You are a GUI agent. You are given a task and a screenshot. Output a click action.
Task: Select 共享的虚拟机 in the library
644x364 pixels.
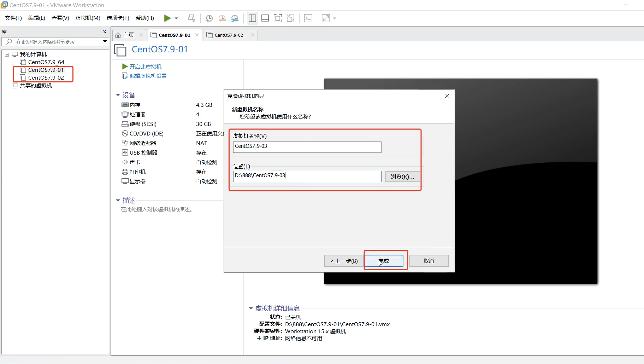[x=36, y=86]
